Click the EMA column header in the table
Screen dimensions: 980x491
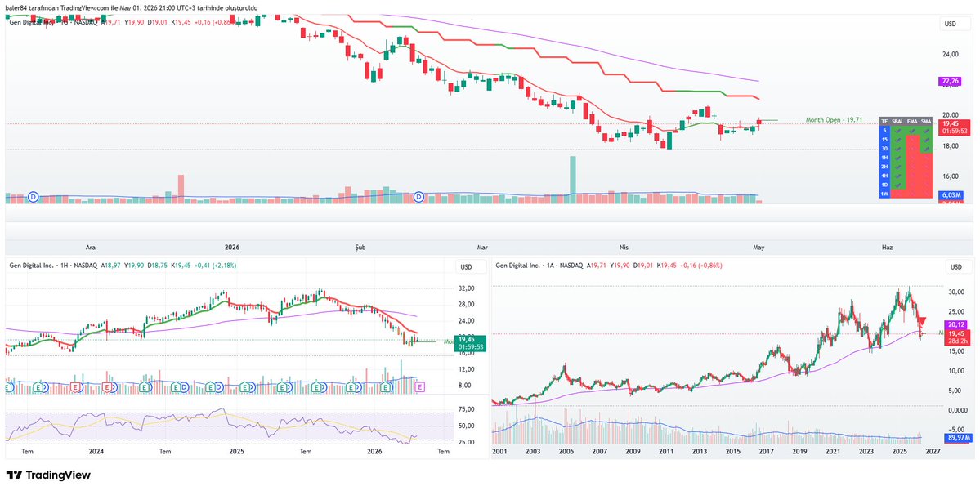(x=912, y=121)
